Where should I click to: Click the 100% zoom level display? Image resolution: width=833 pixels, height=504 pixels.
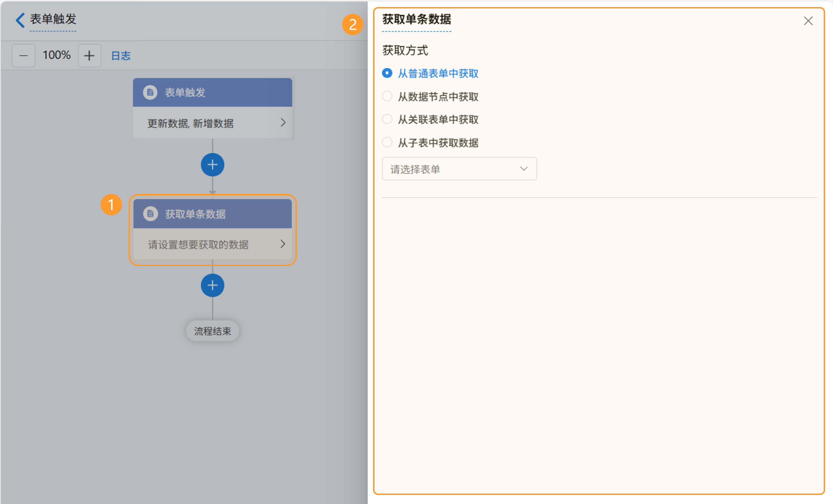(x=56, y=55)
